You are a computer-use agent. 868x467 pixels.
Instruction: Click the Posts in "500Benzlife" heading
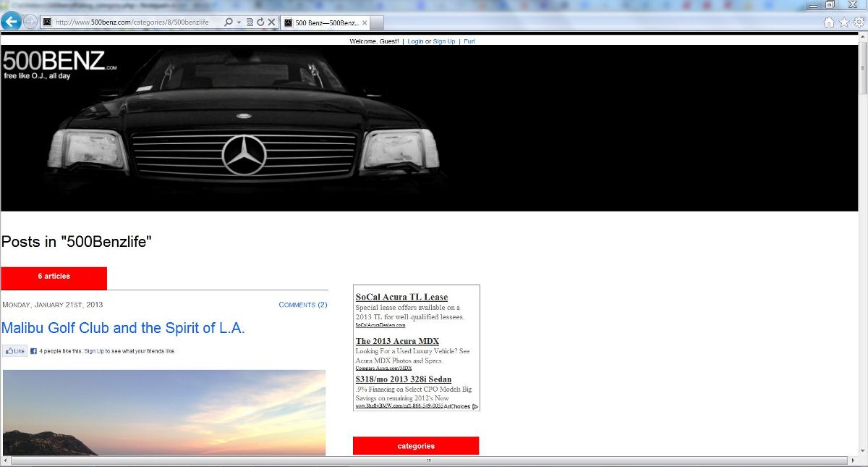coord(77,242)
